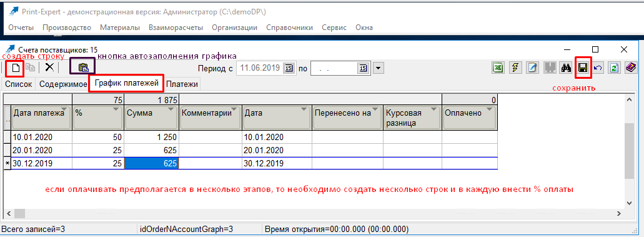This screenshot has width=644, height=237.
Task: Open the Окна menu
Action: (364, 28)
